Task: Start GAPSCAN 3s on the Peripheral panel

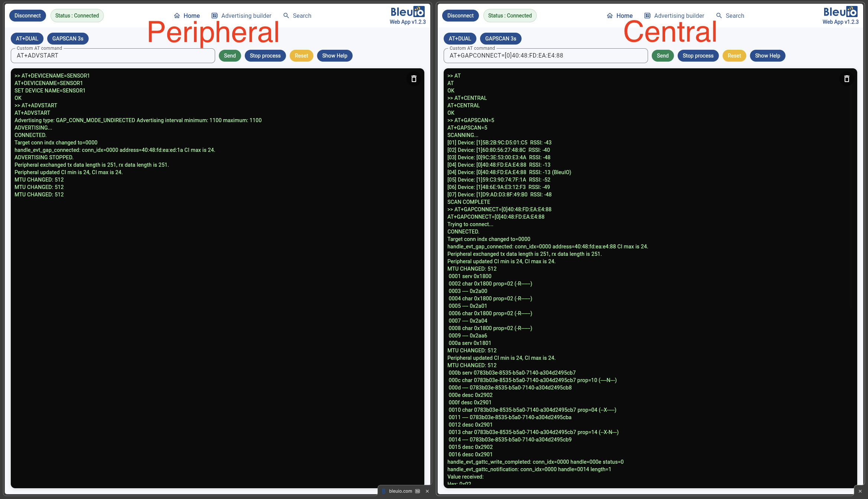Action: [x=68, y=38]
